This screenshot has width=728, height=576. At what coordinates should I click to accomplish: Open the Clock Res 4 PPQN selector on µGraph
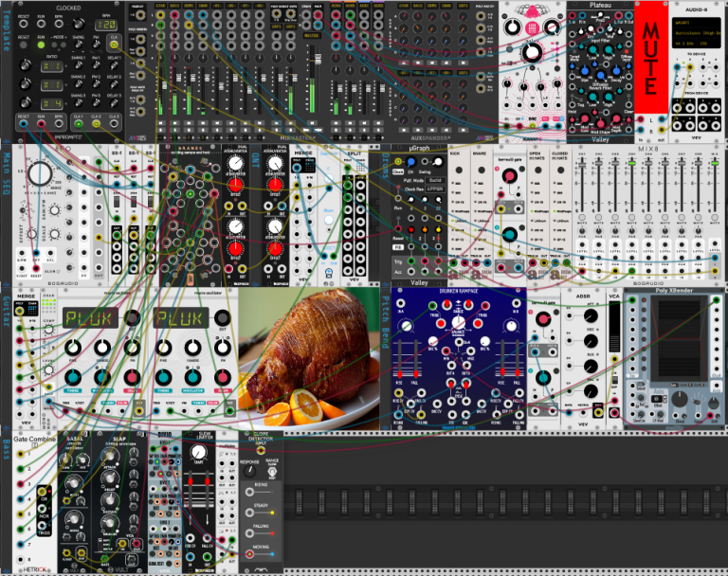point(435,189)
